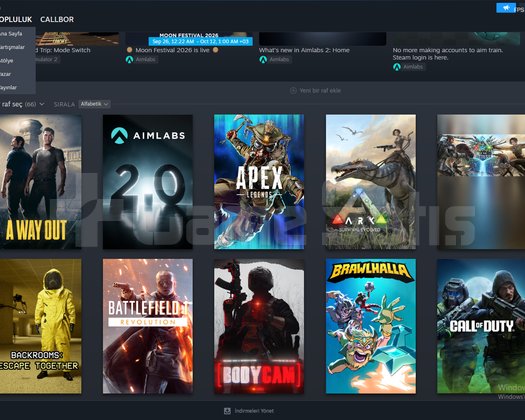
Task: Click the blue megaphone announcements button
Action: (506, 8)
